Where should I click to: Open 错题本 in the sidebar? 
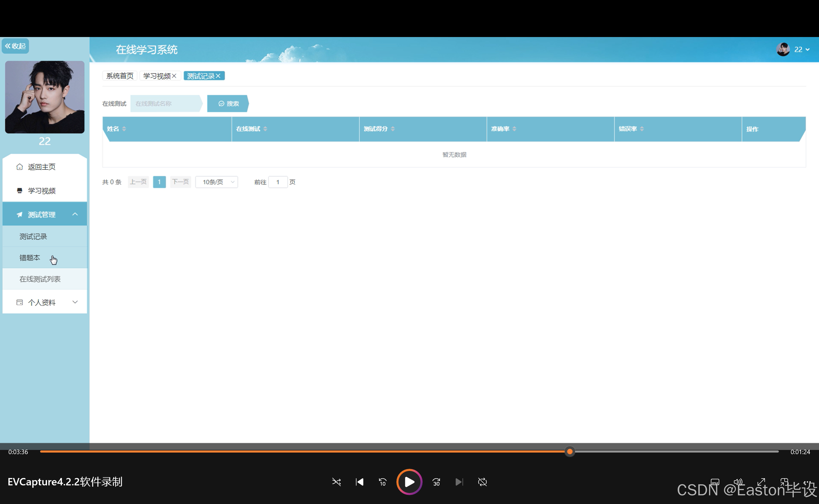tap(30, 258)
